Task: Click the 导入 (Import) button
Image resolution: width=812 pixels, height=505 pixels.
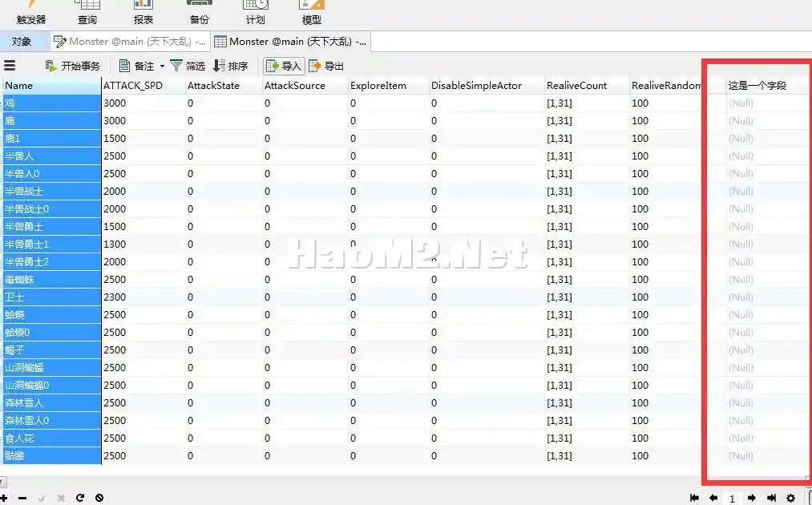Action: coord(284,66)
